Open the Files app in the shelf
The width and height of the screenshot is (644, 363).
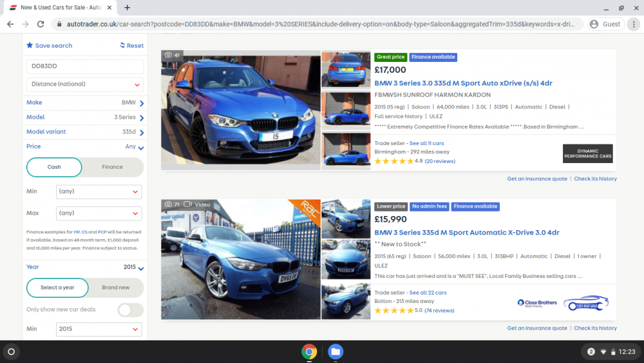click(x=335, y=352)
